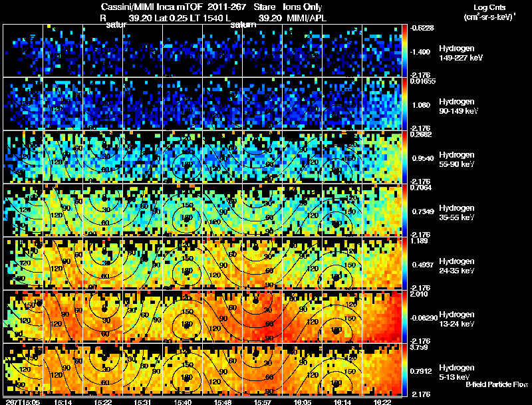The image size is (532, 405).
Task: Click the '3.759' colorbar value
Action: [x=419, y=347]
